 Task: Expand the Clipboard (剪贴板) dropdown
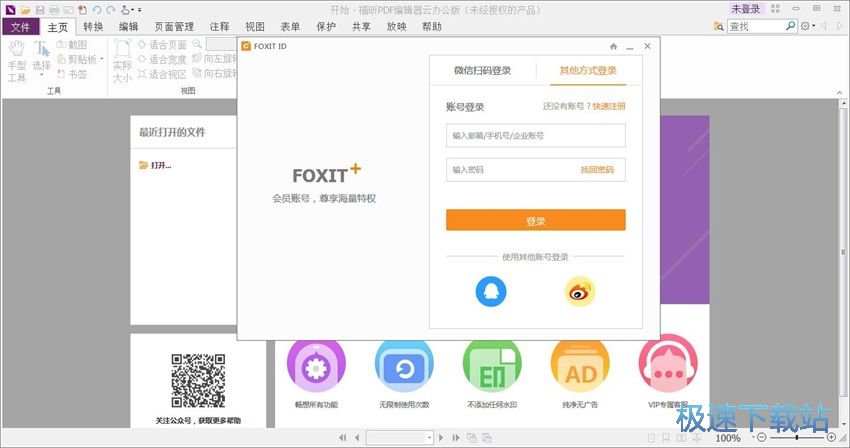point(102,59)
